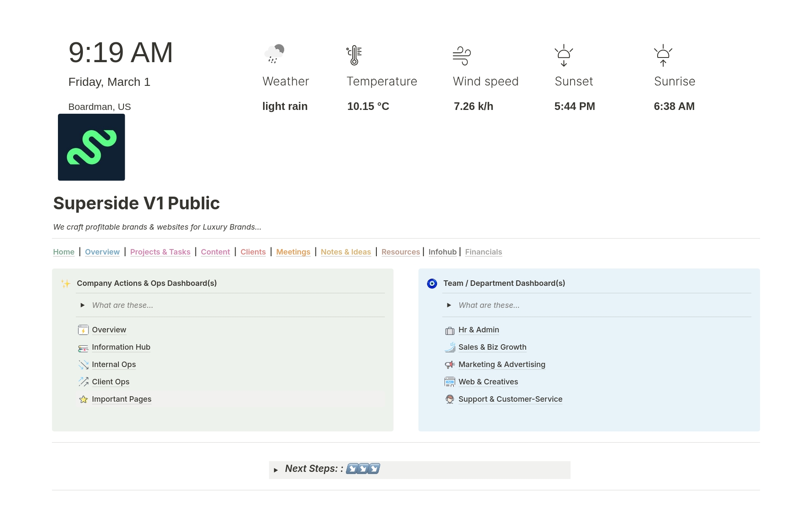This screenshot has height=507, width=812.
Task: Click the wind speed icon
Action: click(461, 56)
